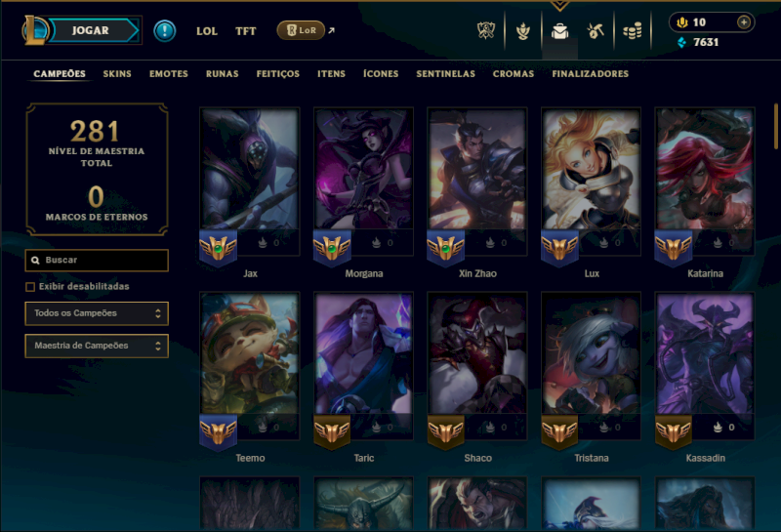This screenshot has height=532, width=781.
Task: Open the SENTINELAS tab
Action: [x=446, y=74]
